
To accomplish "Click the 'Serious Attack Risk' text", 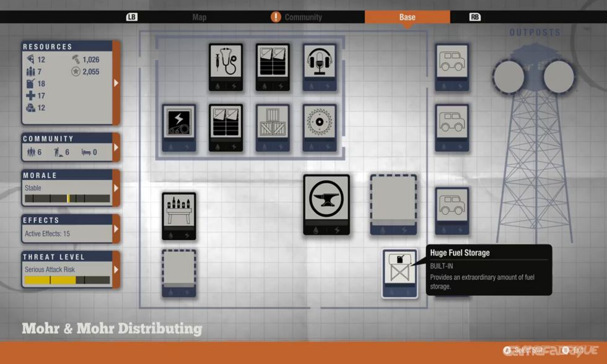I will pos(50,269).
